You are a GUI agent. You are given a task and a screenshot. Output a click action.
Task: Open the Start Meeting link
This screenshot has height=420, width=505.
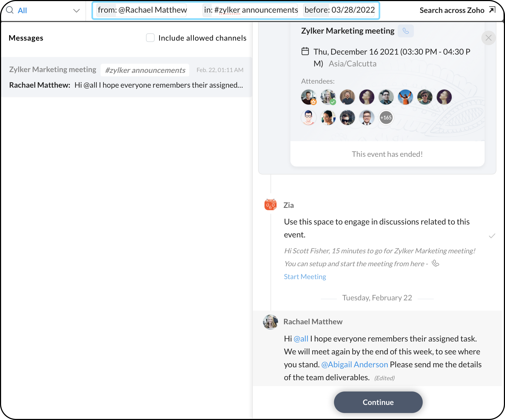tap(305, 277)
